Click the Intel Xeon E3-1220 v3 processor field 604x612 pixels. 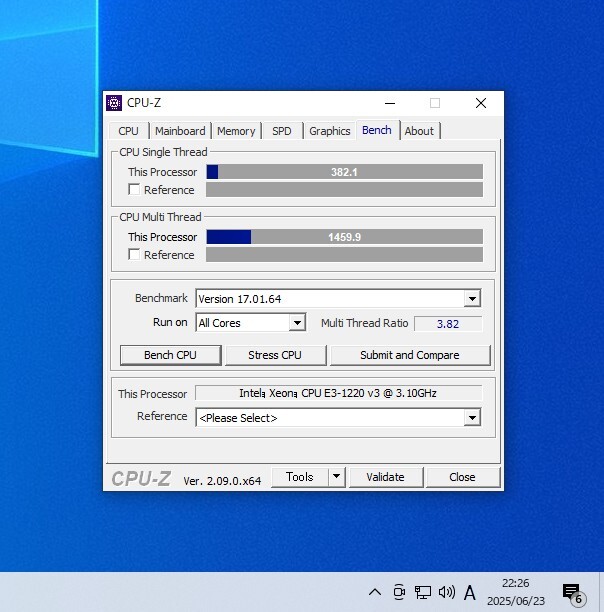338,393
